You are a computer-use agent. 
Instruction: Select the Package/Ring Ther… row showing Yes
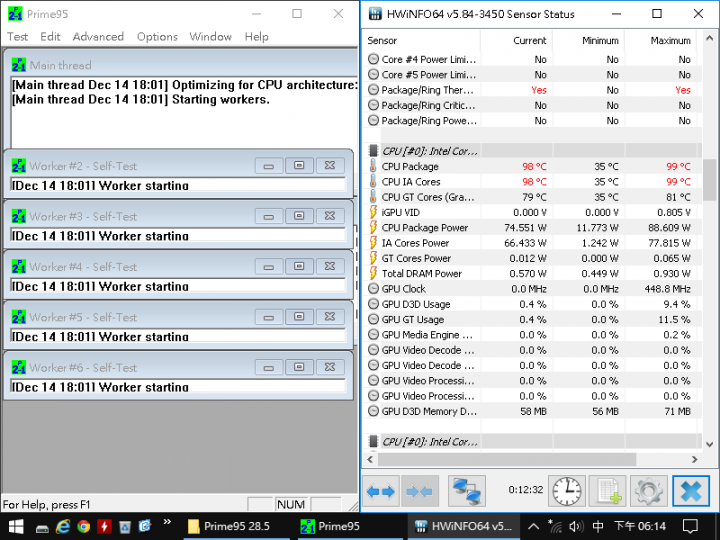point(533,90)
